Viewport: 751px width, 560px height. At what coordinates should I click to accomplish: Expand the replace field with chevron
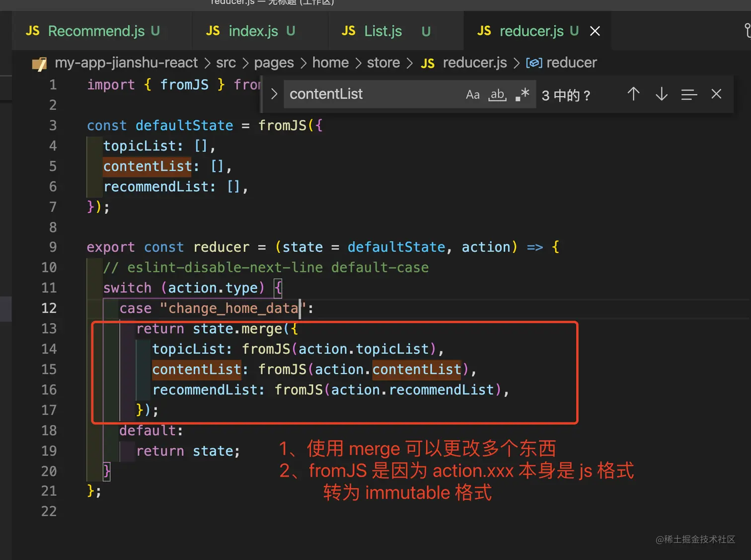tap(274, 94)
